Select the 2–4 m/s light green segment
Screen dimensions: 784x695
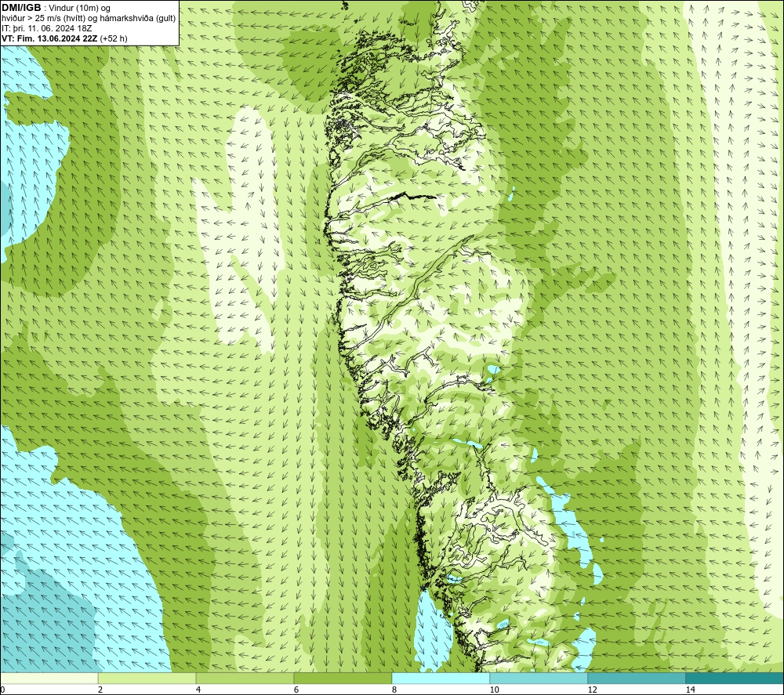click(147, 678)
